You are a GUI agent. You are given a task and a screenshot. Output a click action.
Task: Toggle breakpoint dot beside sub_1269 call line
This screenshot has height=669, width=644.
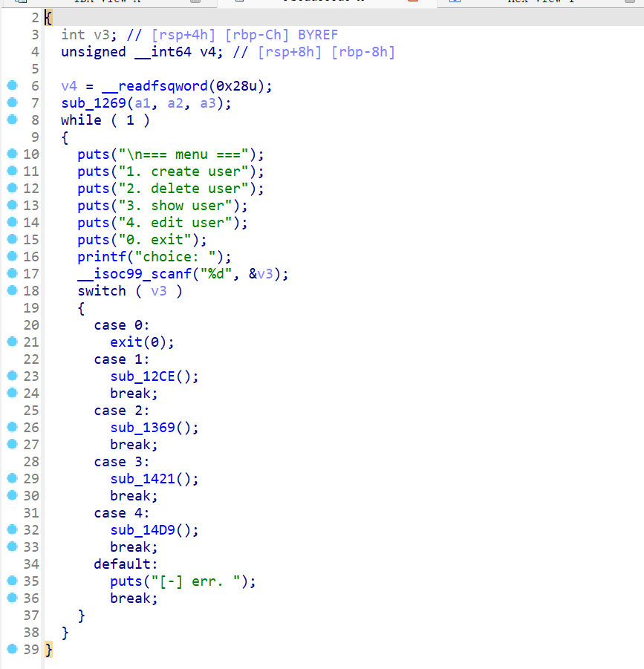pyautogui.click(x=11, y=103)
